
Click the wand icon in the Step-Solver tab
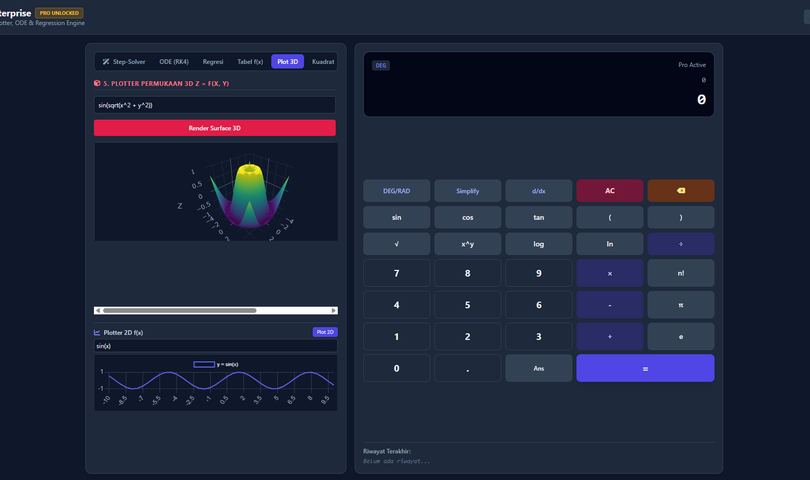[106, 61]
